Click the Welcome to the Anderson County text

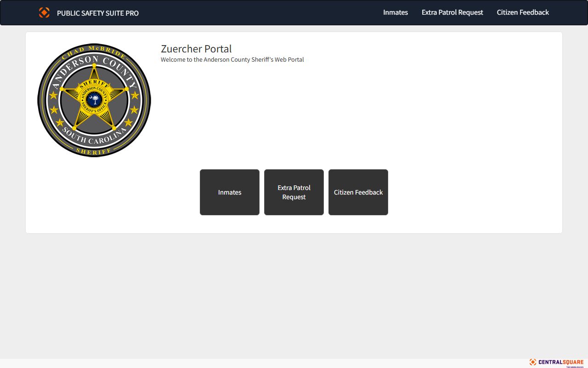(232, 60)
